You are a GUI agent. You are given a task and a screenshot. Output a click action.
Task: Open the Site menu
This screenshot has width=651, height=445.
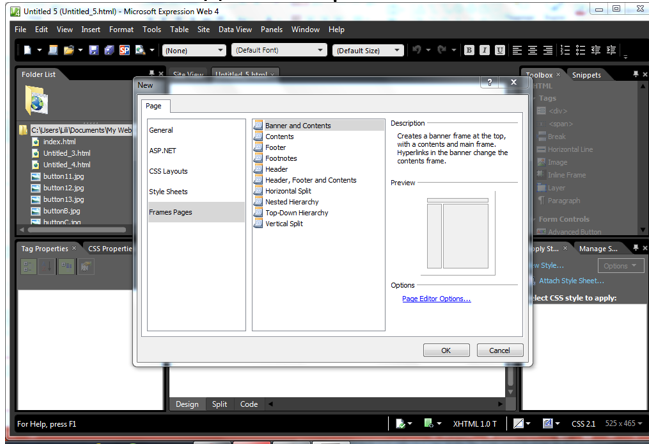tap(203, 29)
